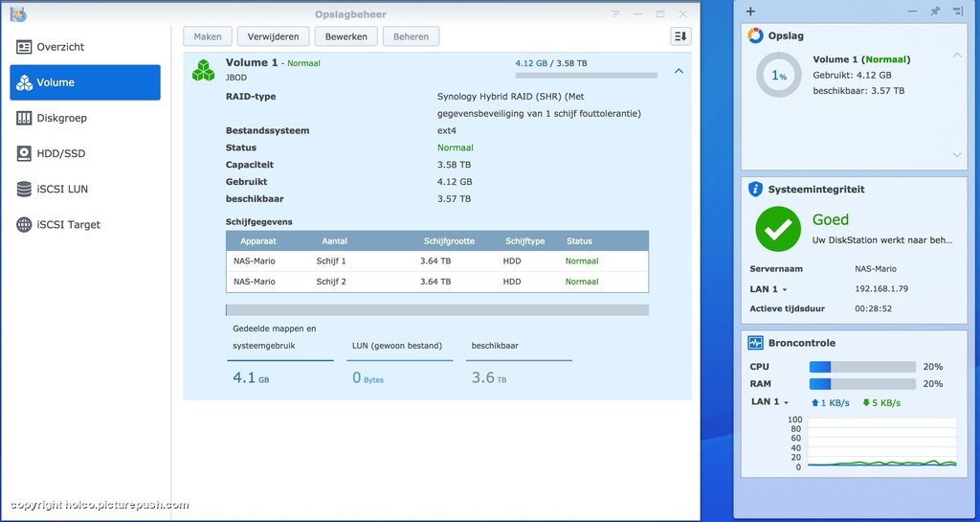Click the Goed status text
980x522 pixels.
831,219
